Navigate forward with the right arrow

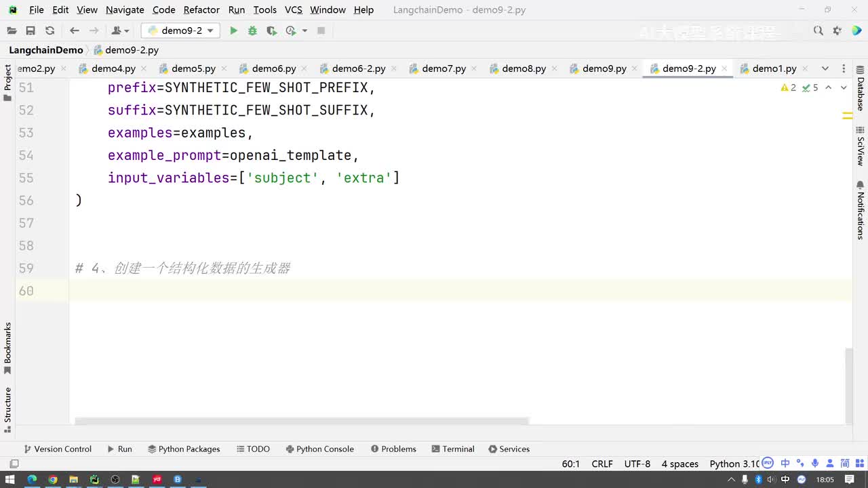(94, 30)
